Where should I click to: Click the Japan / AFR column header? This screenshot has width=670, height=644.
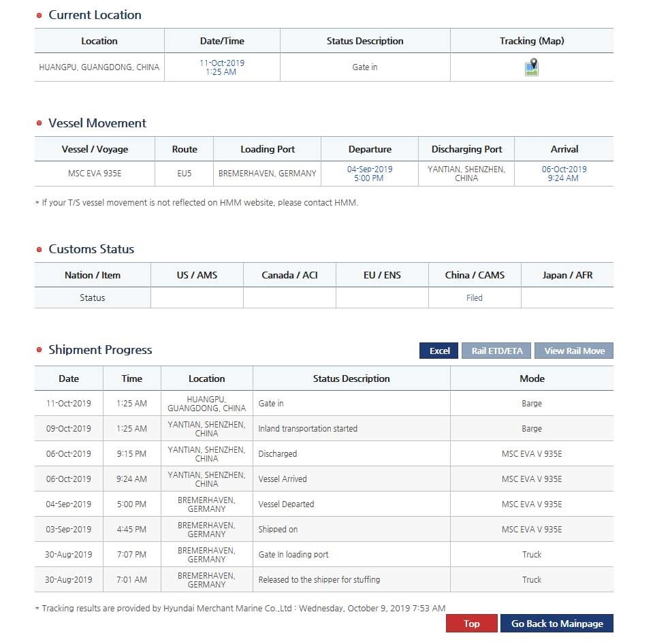567,275
